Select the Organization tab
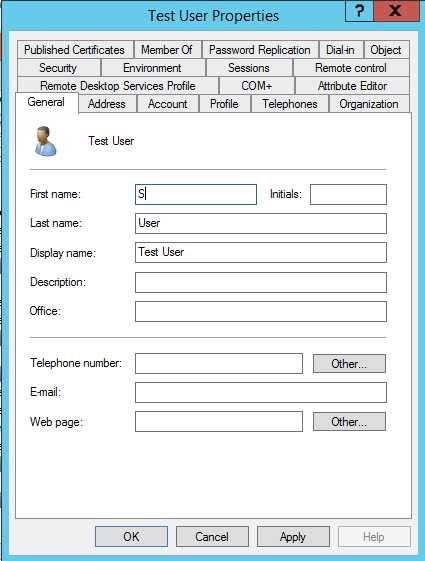 [x=369, y=104]
